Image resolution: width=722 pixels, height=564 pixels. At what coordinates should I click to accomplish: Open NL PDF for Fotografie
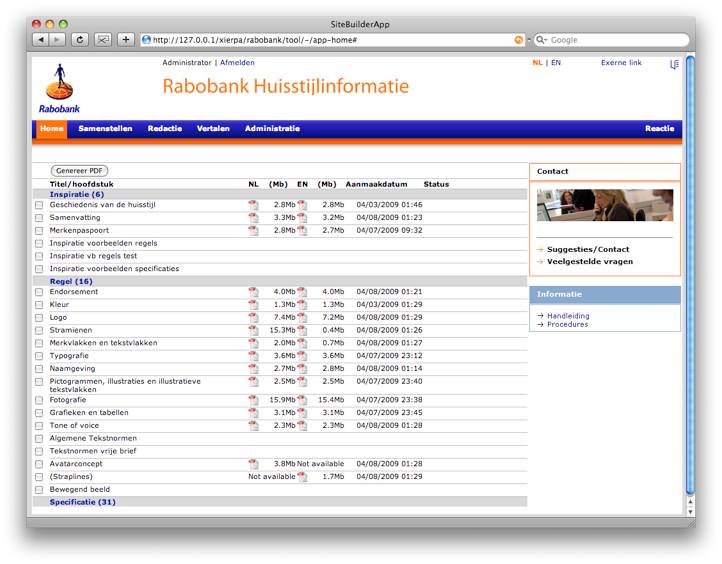pyautogui.click(x=253, y=400)
